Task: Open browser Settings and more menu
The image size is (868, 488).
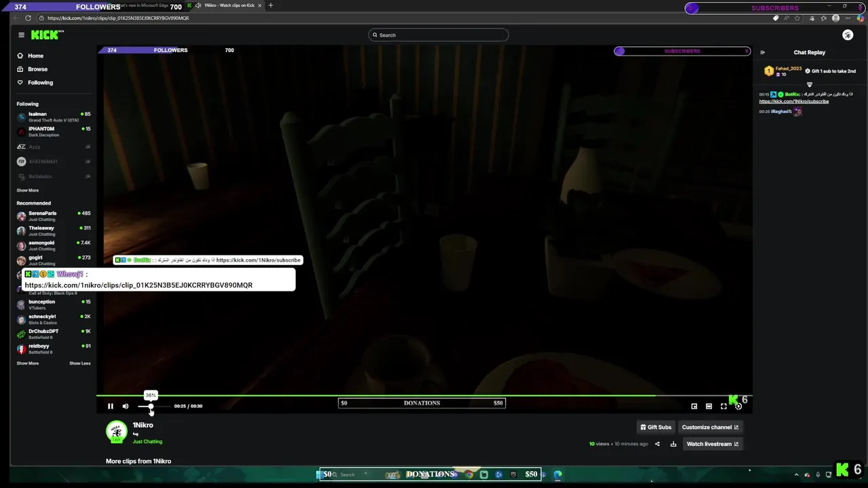Action: point(849,18)
